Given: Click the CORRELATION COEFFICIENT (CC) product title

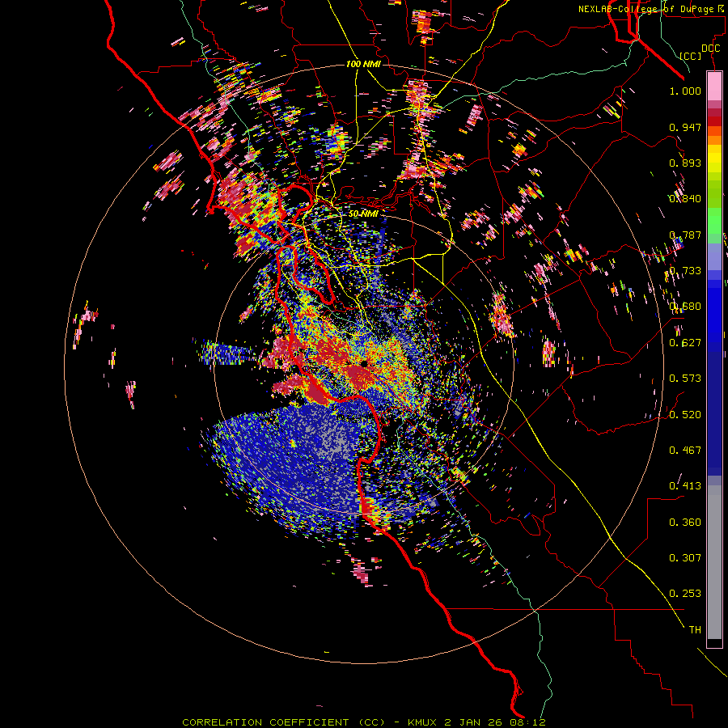Looking at the screenshot, I should click(283, 722).
